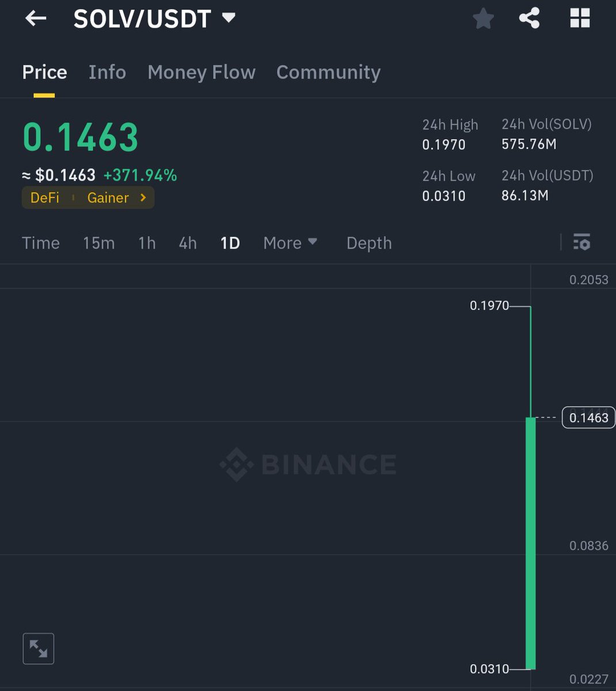
Task: Tap the 0.0227 price axis label
Action: pyautogui.click(x=589, y=679)
